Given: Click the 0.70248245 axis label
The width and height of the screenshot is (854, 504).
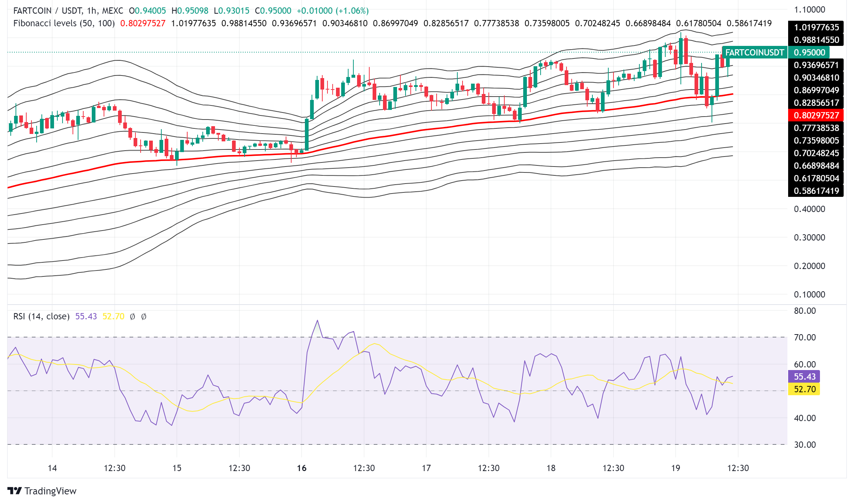Looking at the screenshot, I should [816, 153].
